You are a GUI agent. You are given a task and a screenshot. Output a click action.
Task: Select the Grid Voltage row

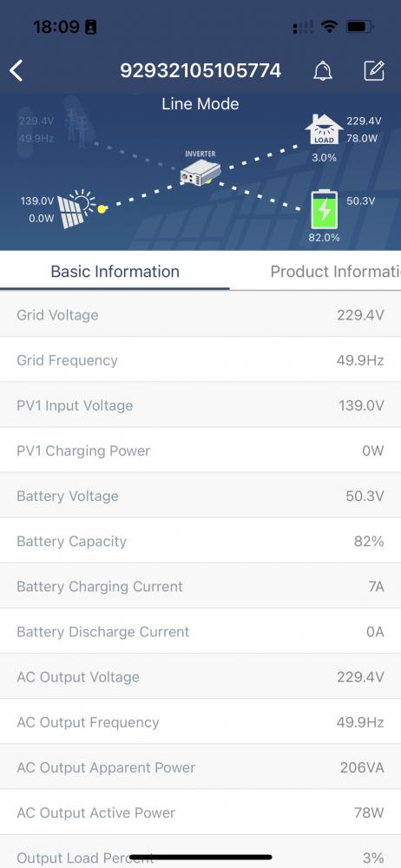(x=200, y=314)
